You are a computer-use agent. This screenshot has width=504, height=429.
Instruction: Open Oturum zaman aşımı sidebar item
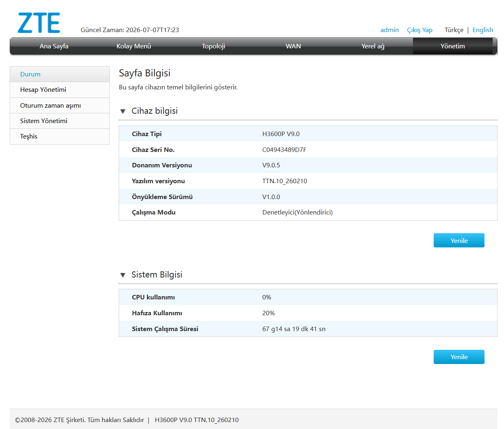[x=60, y=106]
